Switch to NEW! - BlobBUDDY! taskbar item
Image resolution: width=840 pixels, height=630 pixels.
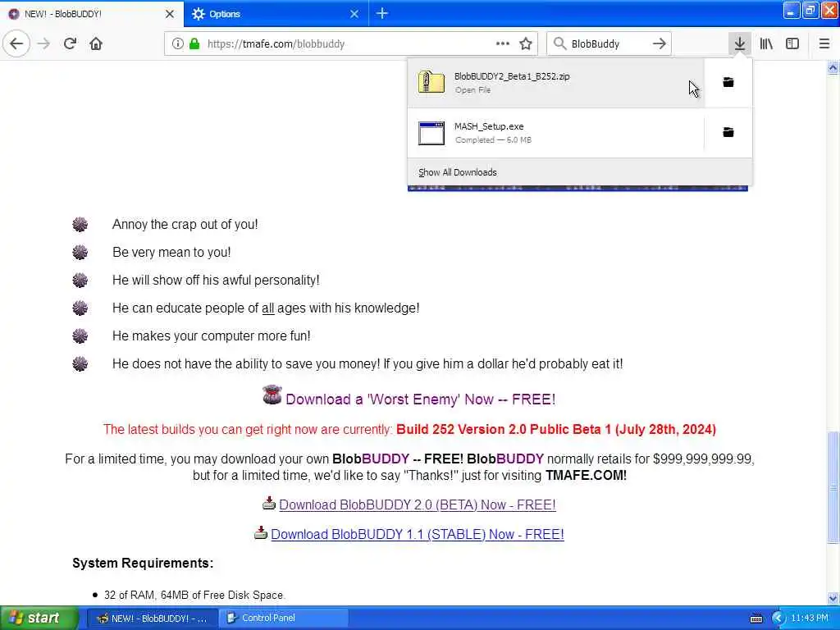153,619
